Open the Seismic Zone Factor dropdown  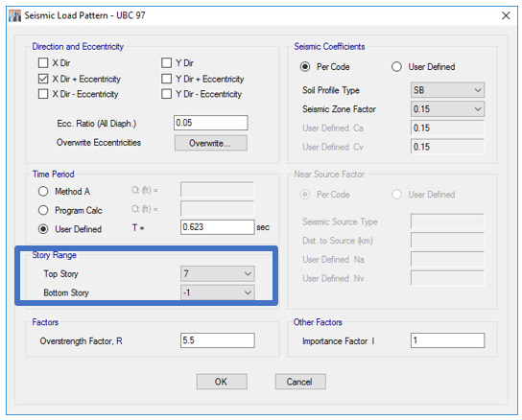(447, 109)
